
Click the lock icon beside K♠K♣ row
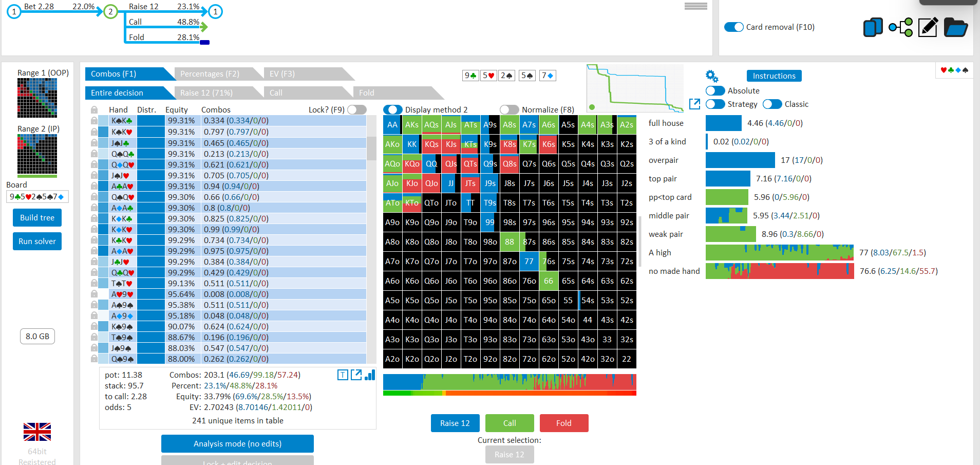[x=94, y=121]
